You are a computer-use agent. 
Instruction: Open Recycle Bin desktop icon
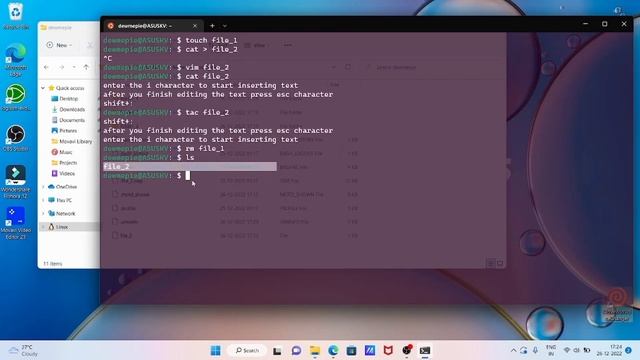16,16
